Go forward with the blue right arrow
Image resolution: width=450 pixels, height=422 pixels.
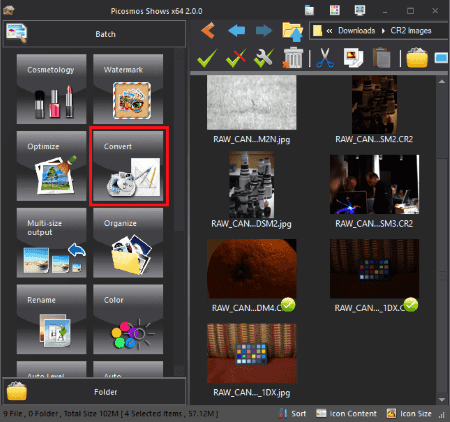point(264,31)
